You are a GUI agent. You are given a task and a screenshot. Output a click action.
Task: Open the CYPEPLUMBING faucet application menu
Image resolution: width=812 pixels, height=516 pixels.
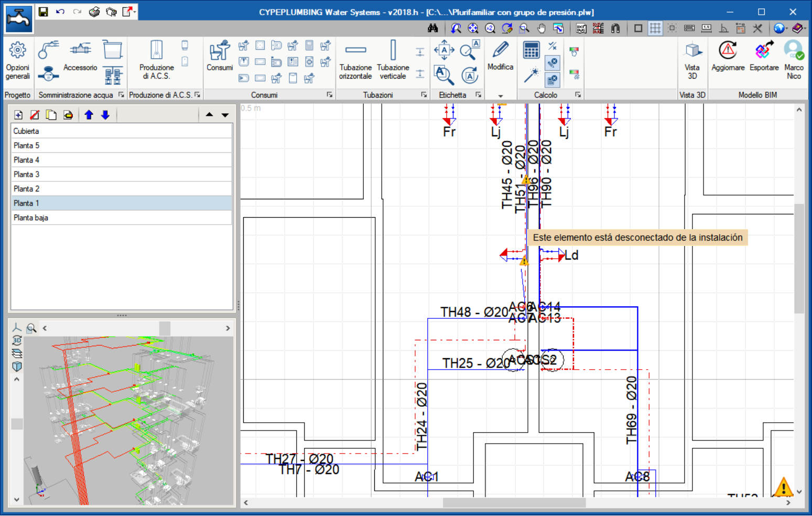19,18
